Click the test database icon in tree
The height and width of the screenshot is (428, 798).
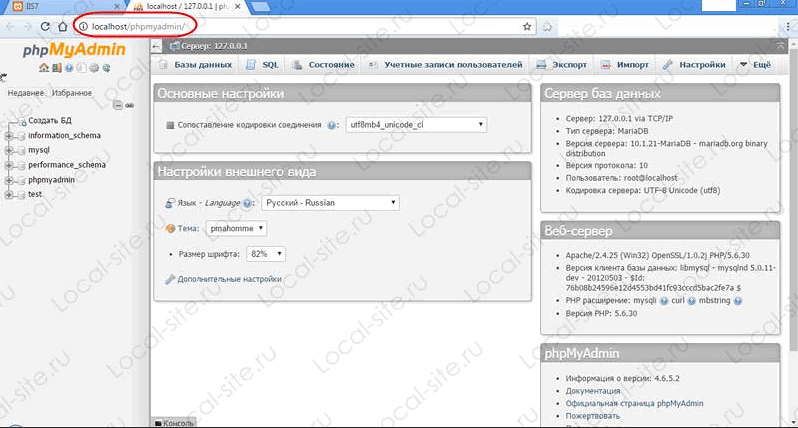coord(21,195)
